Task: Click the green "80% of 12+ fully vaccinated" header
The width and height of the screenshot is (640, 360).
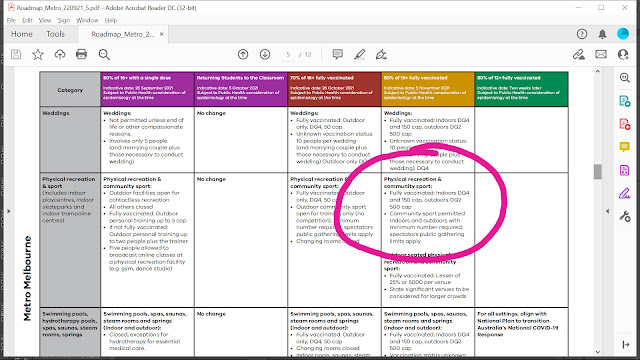Action: point(521,89)
